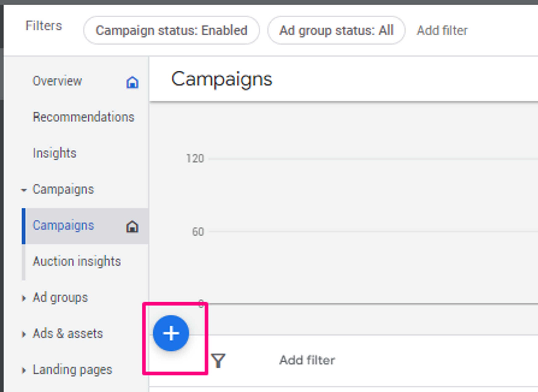Open Auction insights page
The width and height of the screenshot is (538, 392).
76,261
